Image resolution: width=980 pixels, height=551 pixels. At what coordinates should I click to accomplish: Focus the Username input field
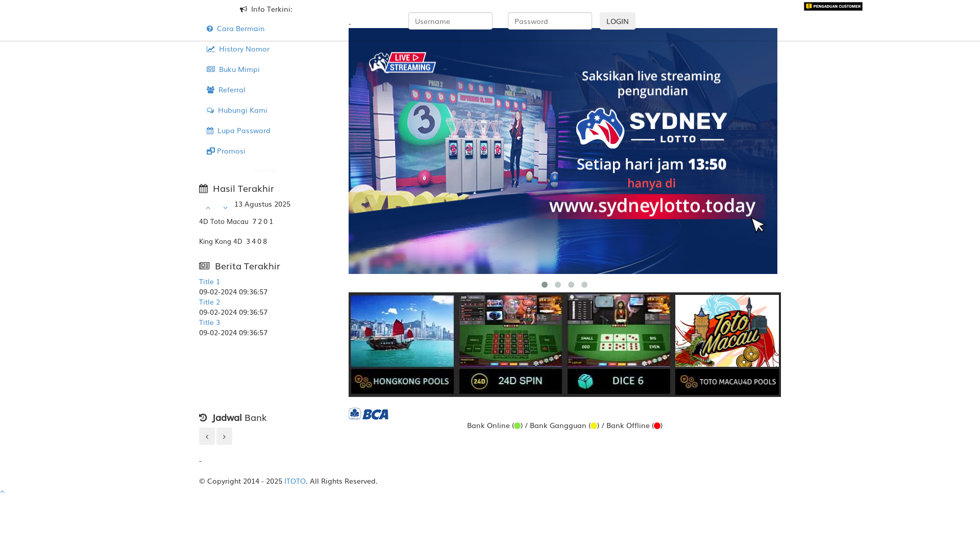(450, 21)
